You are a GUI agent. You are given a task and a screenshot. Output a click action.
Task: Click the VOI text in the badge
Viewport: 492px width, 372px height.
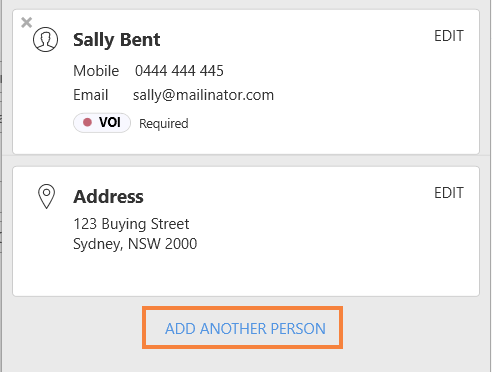tap(110, 122)
